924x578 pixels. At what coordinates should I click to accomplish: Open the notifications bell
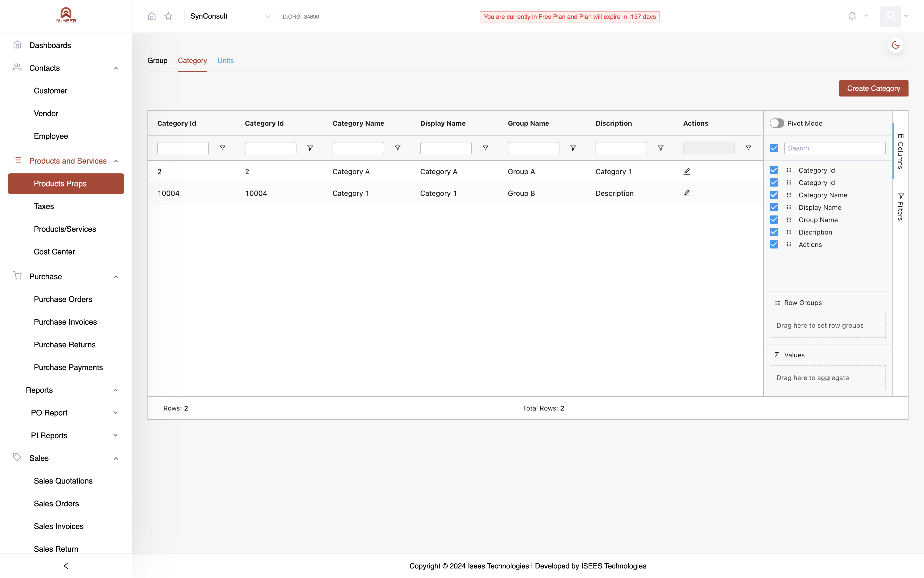point(852,16)
